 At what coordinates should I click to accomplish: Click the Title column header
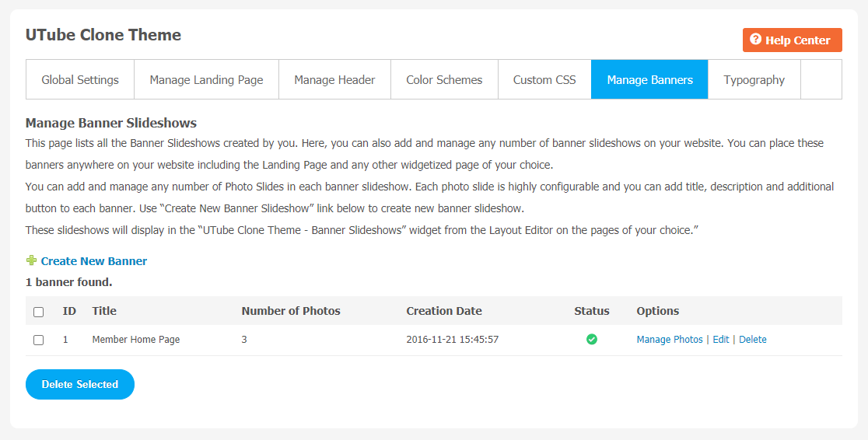(104, 311)
